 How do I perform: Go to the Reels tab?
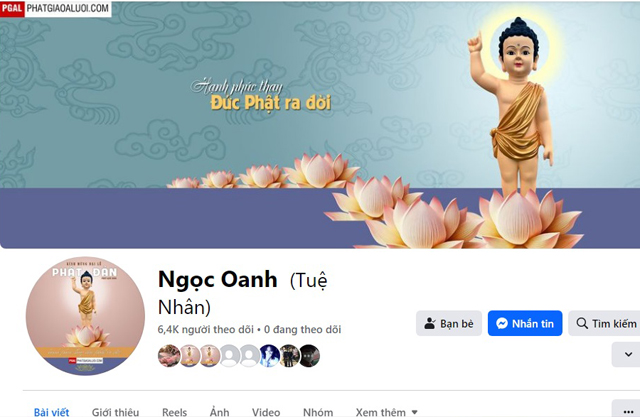click(x=174, y=412)
